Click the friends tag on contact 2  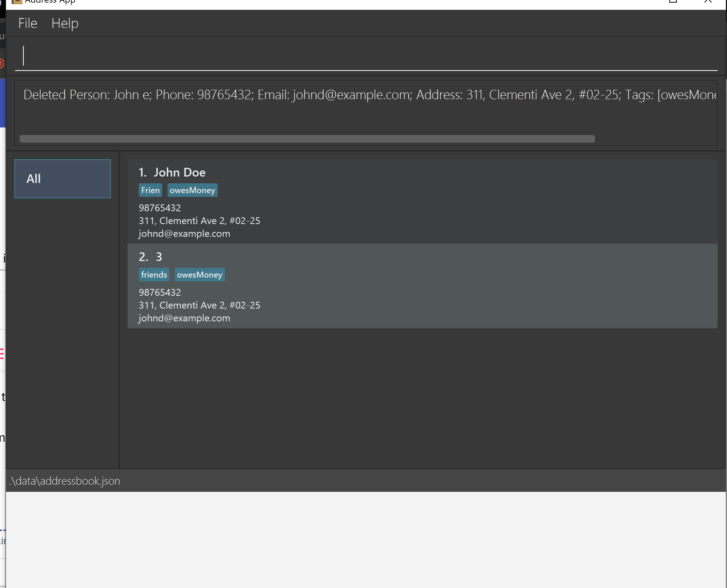[x=154, y=275]
